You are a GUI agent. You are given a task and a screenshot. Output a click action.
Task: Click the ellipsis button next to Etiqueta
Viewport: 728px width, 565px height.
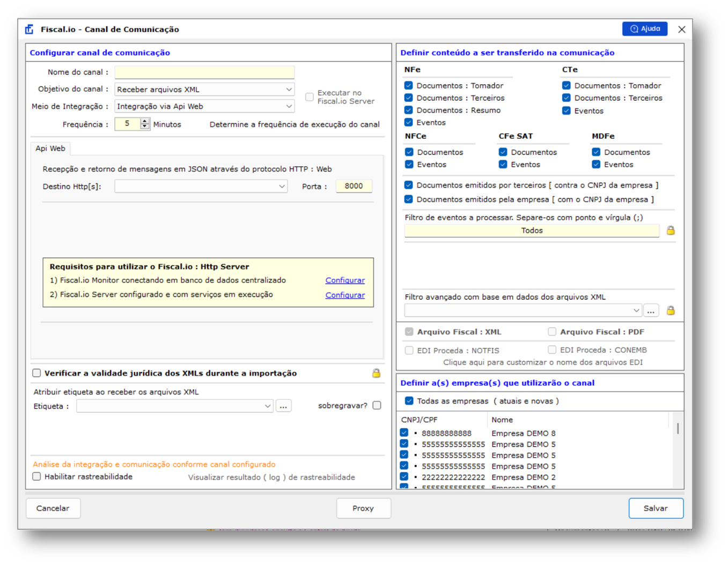pos(283,406)
